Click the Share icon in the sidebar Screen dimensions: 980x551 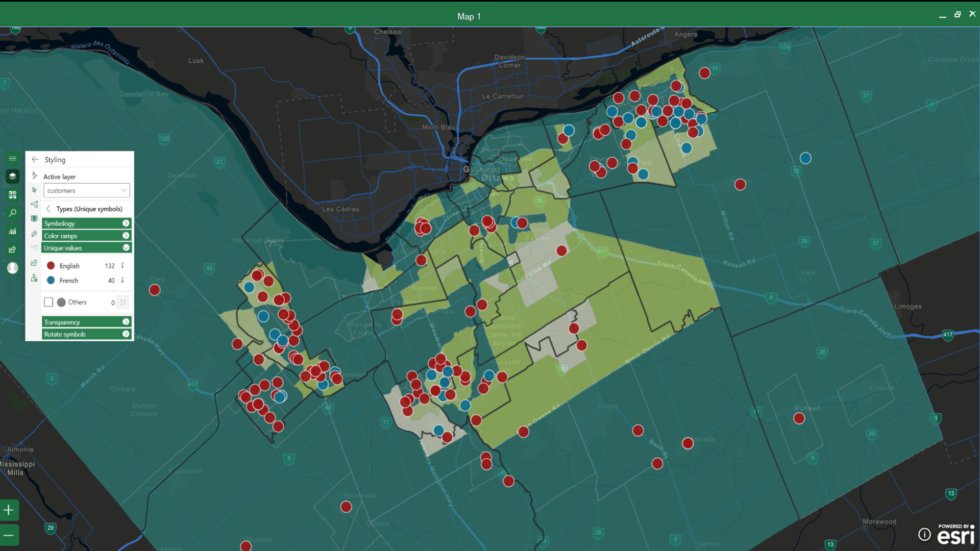pyautogui.click(x=12, y=249)
